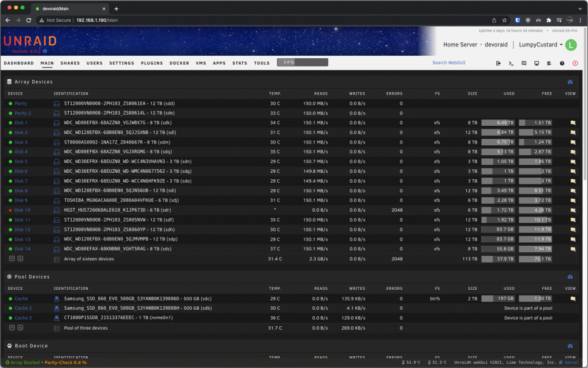Open the browser extensions puzzle icon

[x=549, y=20]
